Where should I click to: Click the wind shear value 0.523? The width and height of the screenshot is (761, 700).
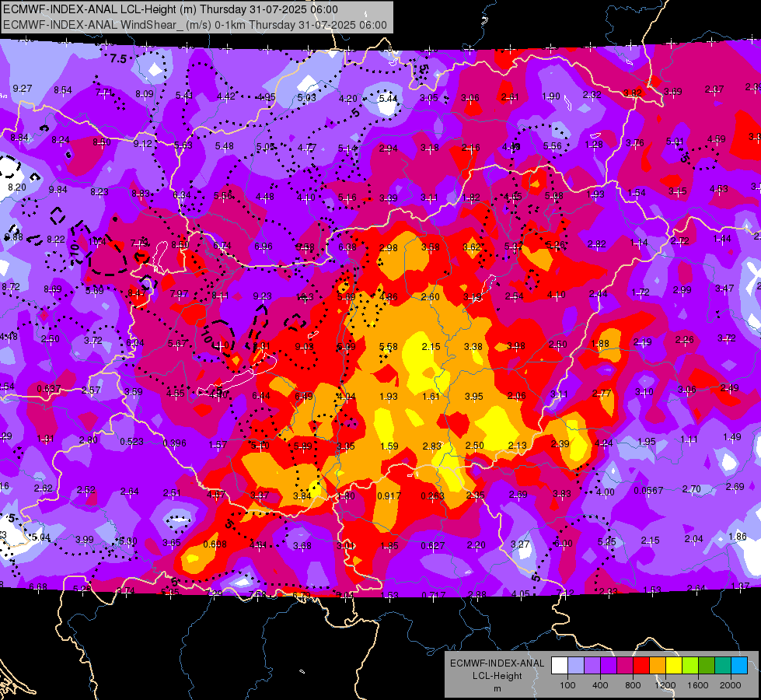pyautogui.click(x=132, y=442)
